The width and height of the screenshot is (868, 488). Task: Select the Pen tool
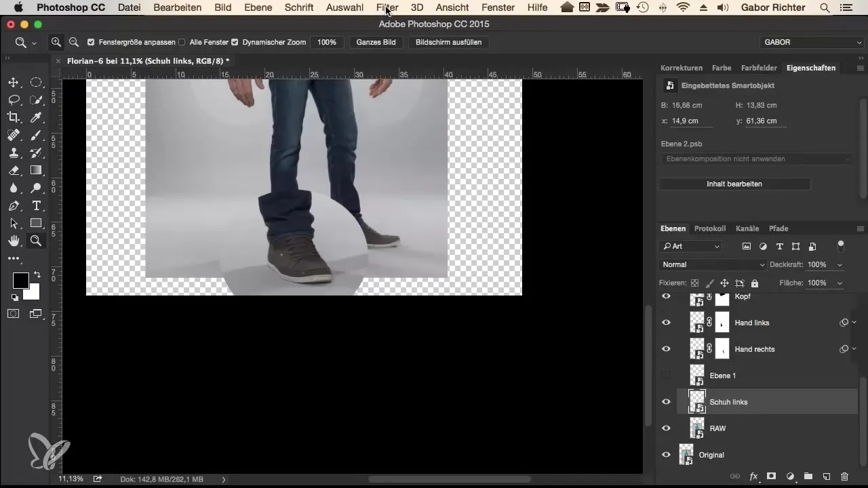pyautogui.click(x=13, y=206)
